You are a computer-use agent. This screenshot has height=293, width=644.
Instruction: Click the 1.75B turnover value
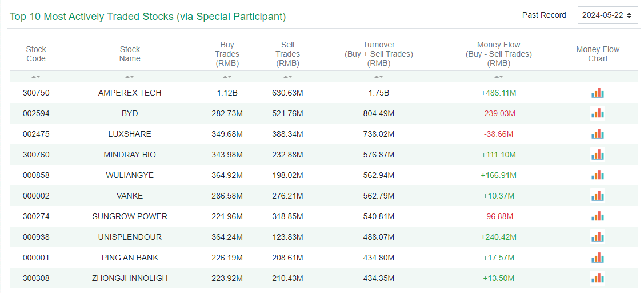point(379,93)
